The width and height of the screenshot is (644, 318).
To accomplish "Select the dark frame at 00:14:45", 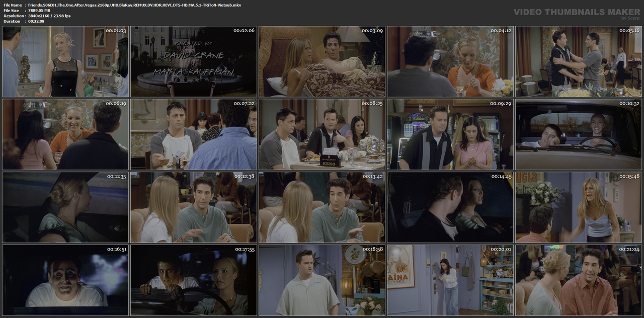I will 450,207.
